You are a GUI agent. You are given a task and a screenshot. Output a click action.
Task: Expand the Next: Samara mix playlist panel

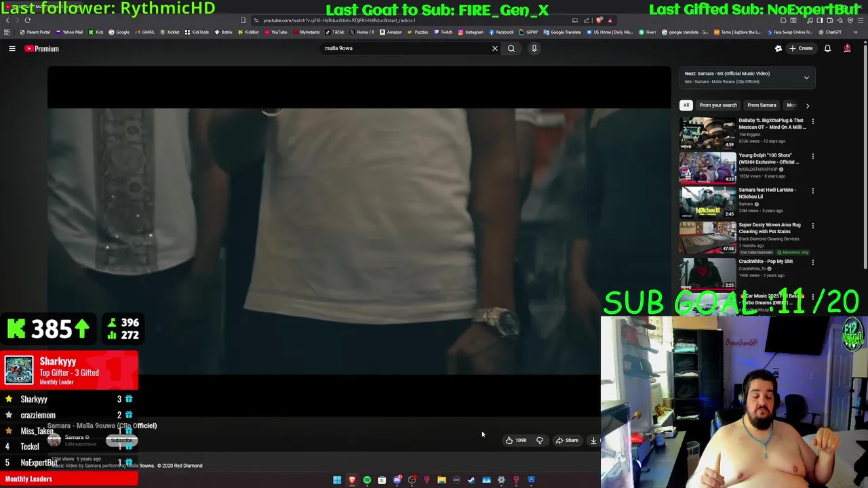tap(806, 78)
